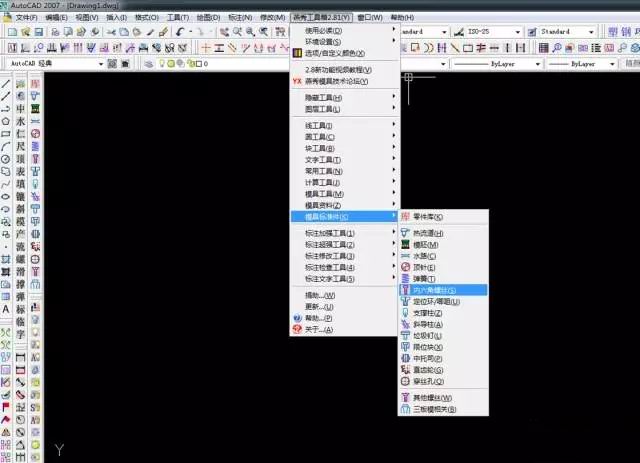Screen dimensions: 640x463
Task: Choose 三板模相关(B) in the submenu
Action: [x=443, y=409]
